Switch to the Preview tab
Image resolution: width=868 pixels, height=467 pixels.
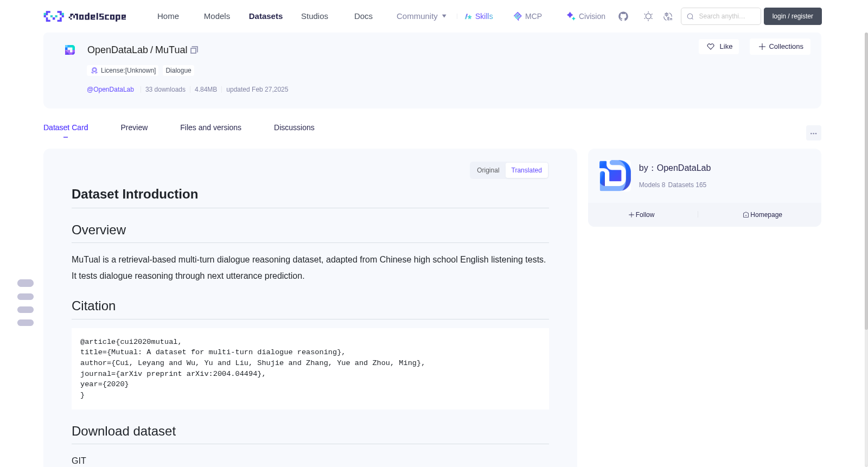[x=134, y=127]
